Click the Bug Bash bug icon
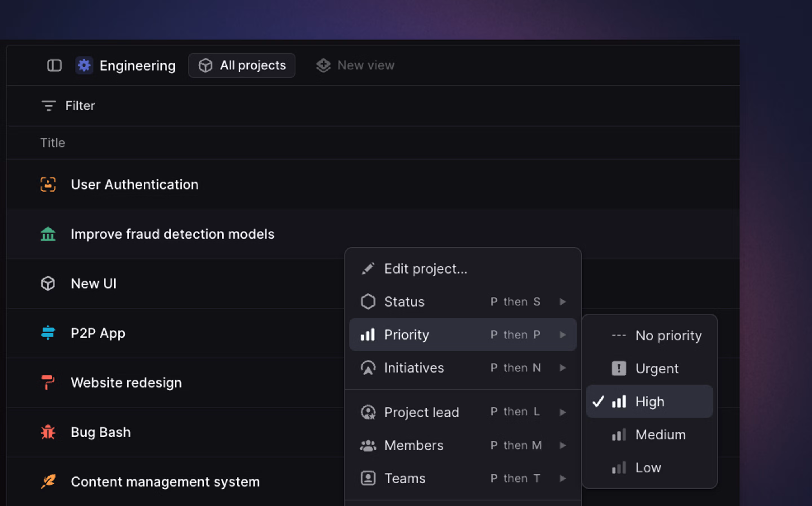Image resolution: width=812 pixels, height=506 pixels. [x=48, y=432]
